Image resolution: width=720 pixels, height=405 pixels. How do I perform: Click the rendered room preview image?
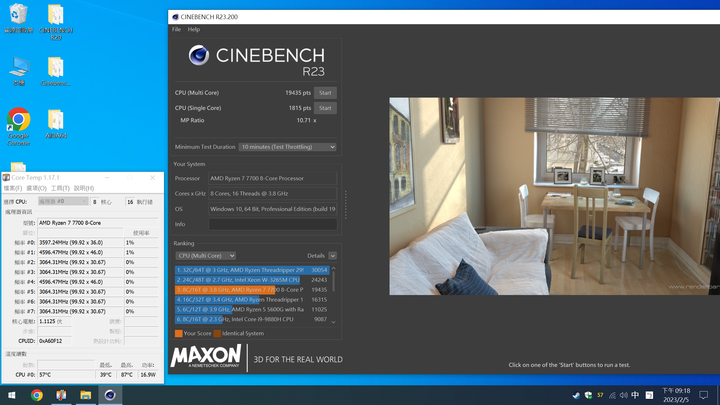pos(555,196)
